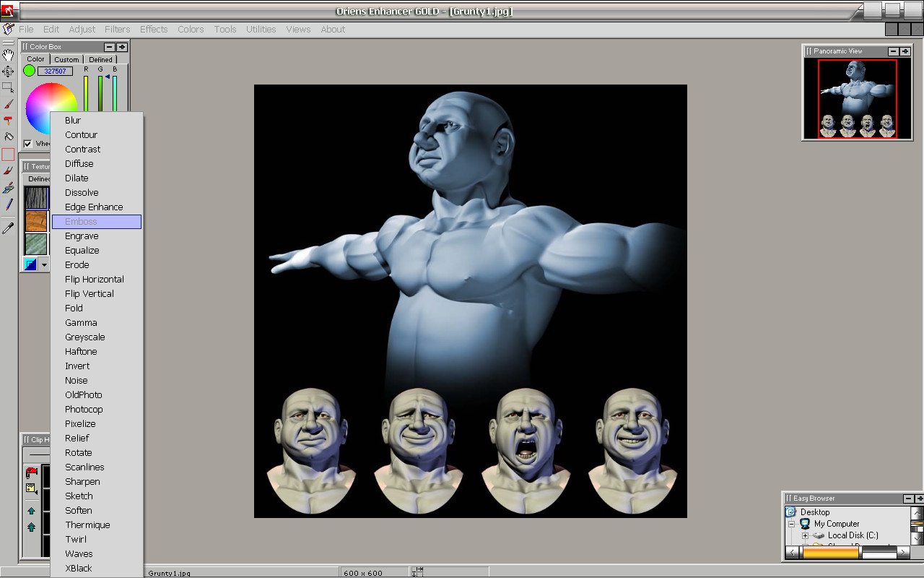Apply the Blur filter
This screenshot has height=578, width=924.
[97, 121]
